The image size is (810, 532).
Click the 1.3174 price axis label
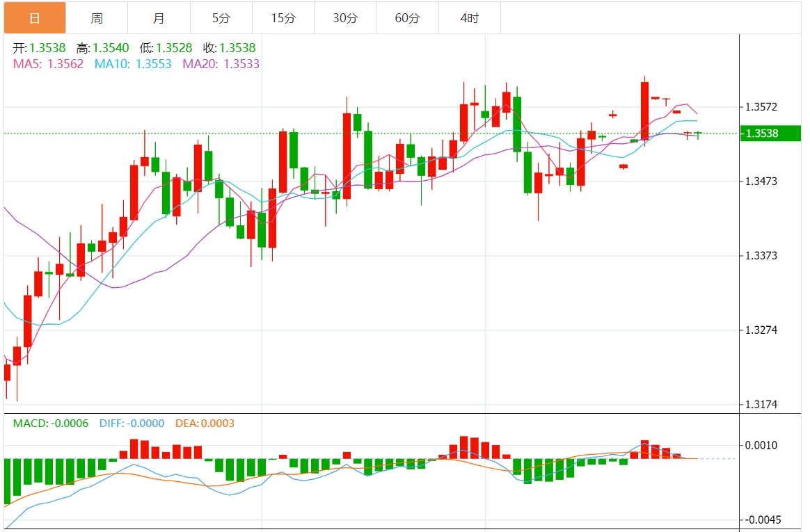[761, 404]
